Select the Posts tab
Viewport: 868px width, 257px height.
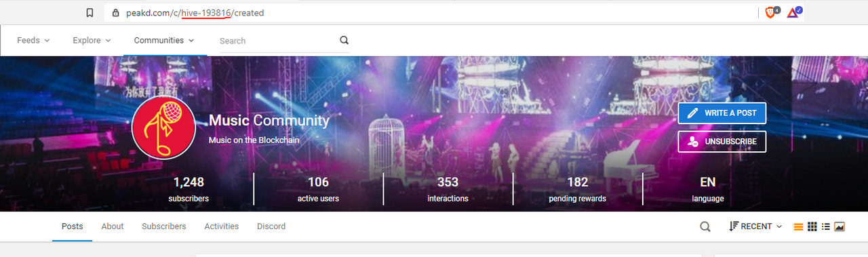coord(72,226)
